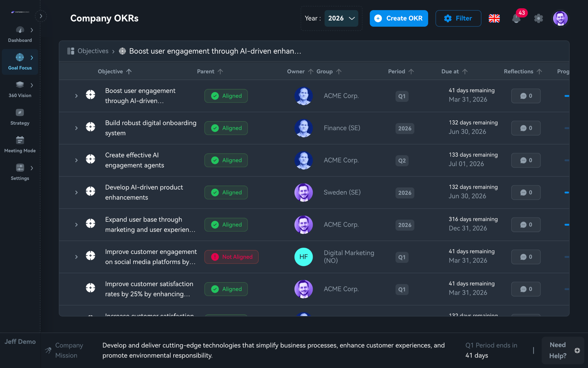Image resolution: width=588 pixels, height=368 pixels.
Task: Open the Year 2026 dropdown
Action: [341, 18]
